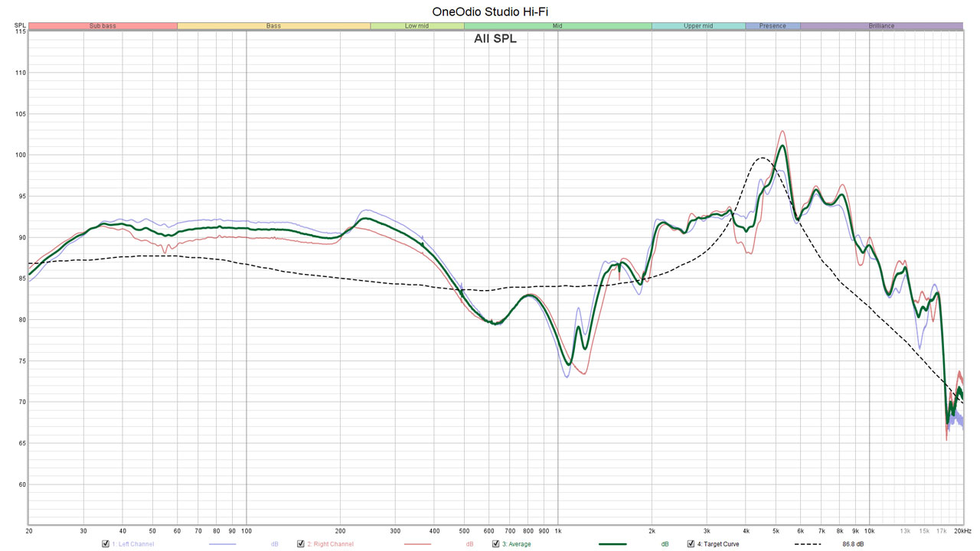The height and width of the screenshot is (551, 980).
Task: Click the Left Channel legend label
Action: [132, 544]
